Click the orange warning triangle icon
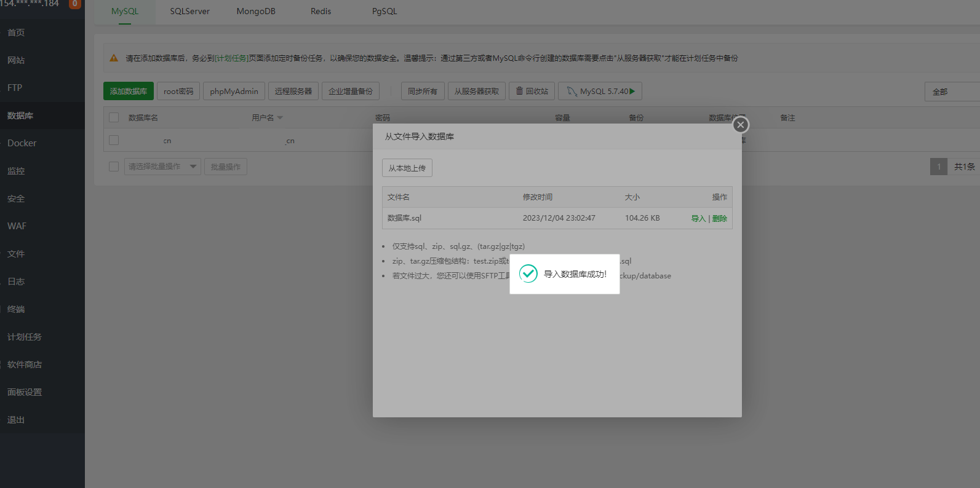The image size is (980, 488). coord(114,58)
